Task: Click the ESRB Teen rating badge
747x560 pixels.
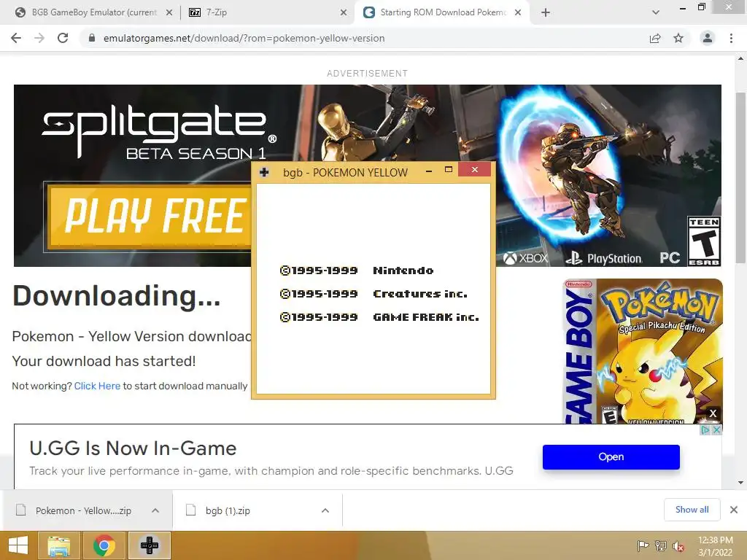Action: click(704, 241)
